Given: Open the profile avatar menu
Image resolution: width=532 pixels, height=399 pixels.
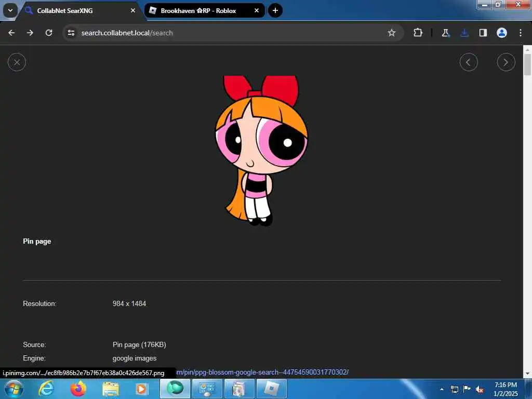Looking at the screenshot, I should (x=502, y=33).
